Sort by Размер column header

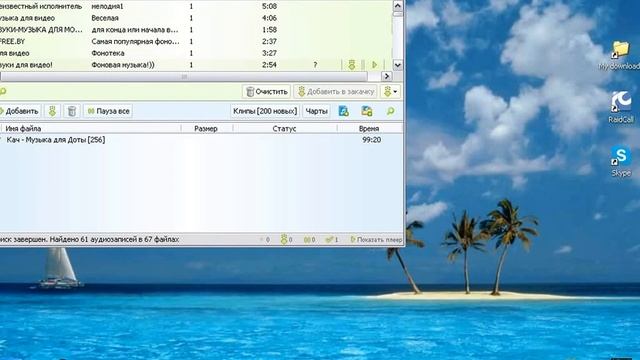[x=206, y=129]
